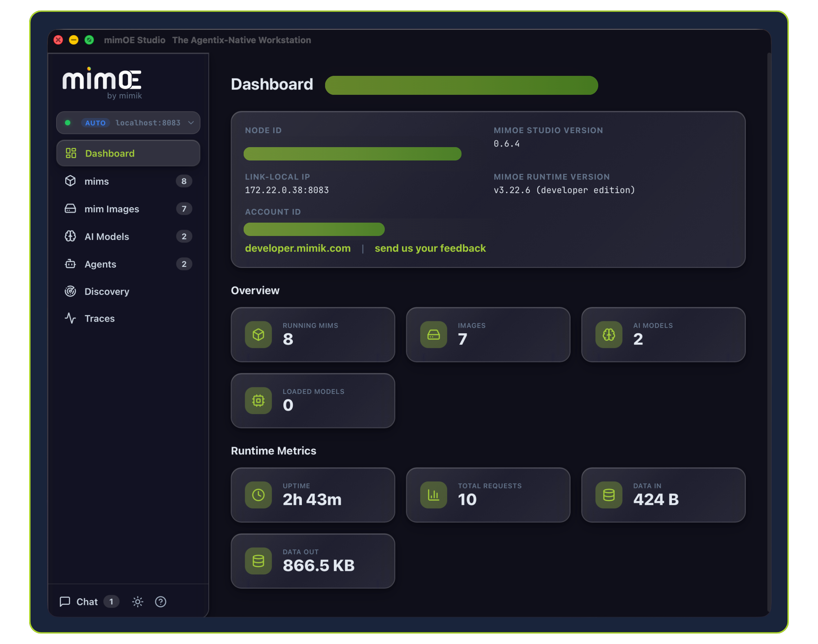The image size is (818, 644).
Task: Click the AI Models card brain icon
Action: point(609,335)
